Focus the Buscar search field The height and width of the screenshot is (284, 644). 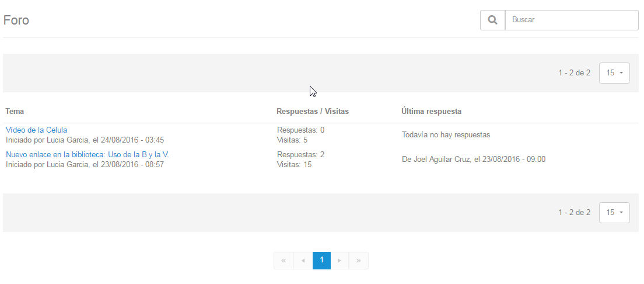[x=571, y=20]
